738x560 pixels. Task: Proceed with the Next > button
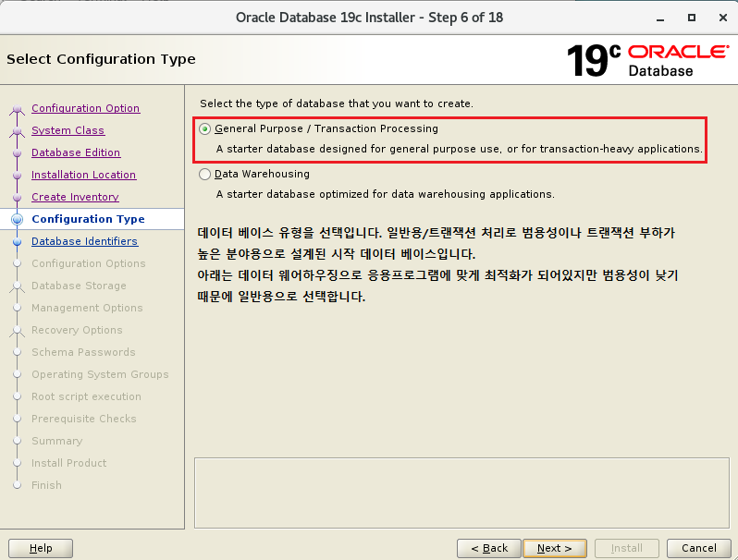tap(555, 548)
